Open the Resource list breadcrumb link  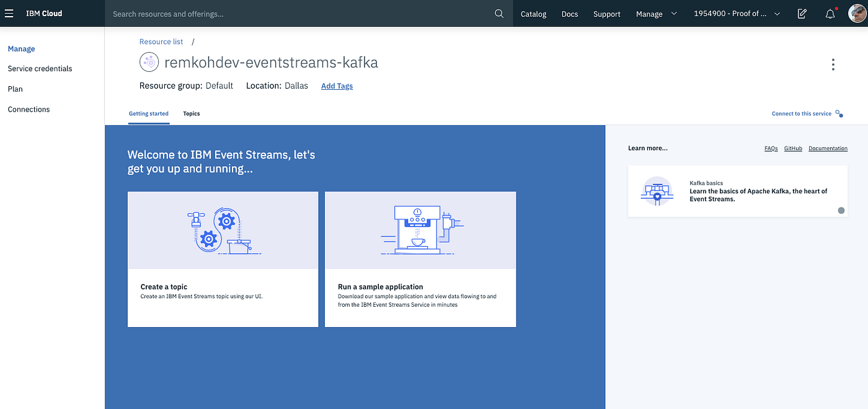point(161,41)
